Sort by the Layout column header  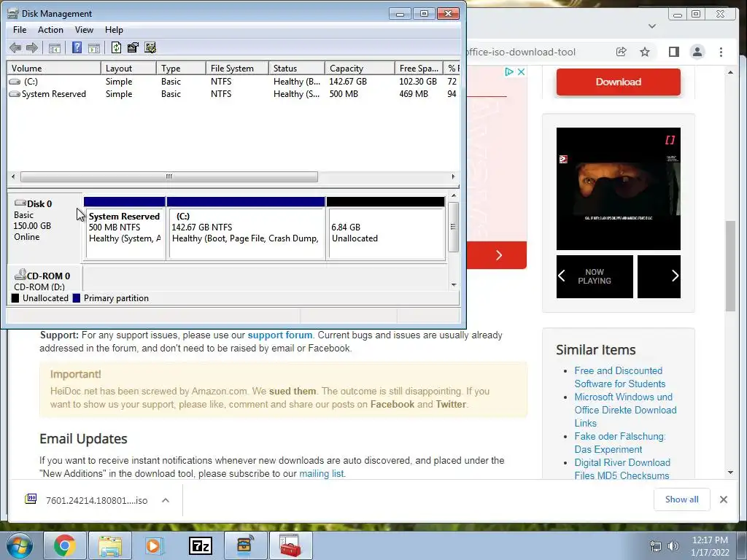(128, 68)
